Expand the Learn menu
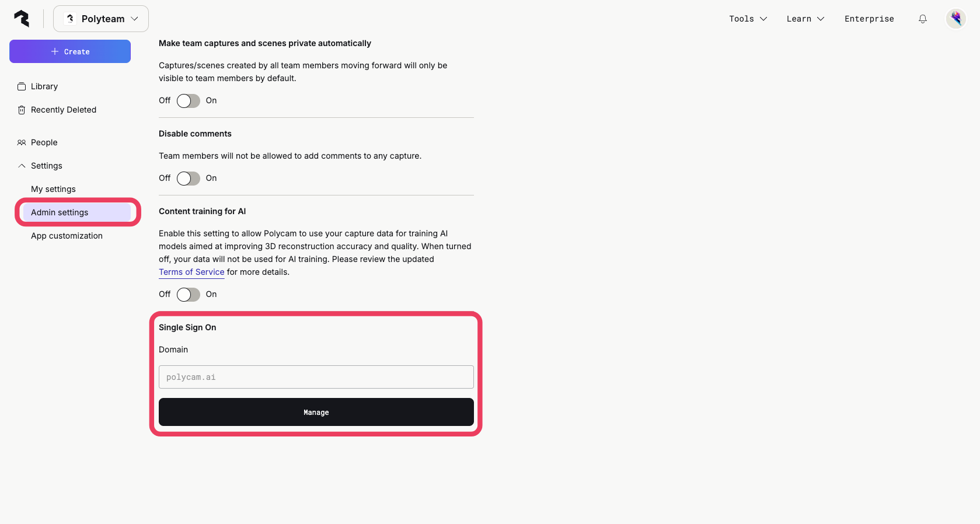The image size is (980, 524). point(805,19)
